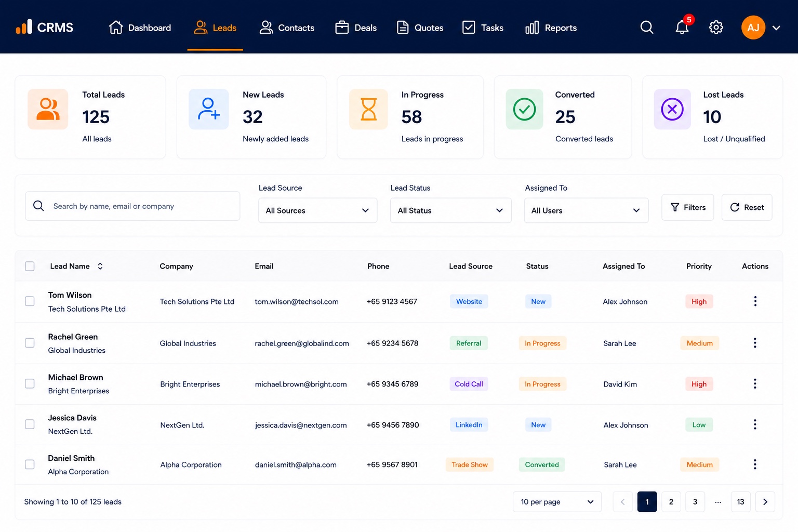The height and width of the screenshot is (532, 798).
Task: Sort by Lead Name arrows icon
Action: pos(100,266)
